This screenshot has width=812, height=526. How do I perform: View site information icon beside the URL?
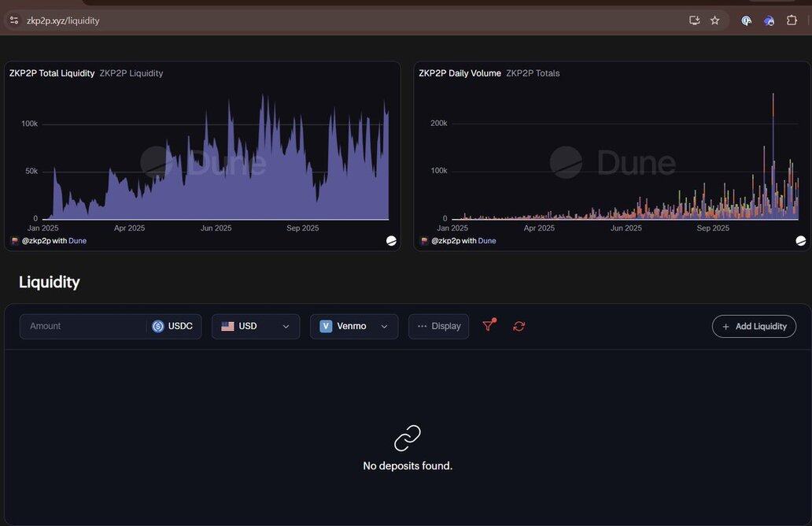coord(13,20)
